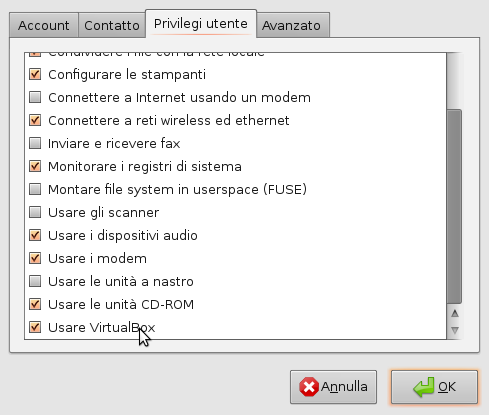This screenshot has height=415, width=489.
Task: Disable the Usare VirtualBox privilege
Action: pyautogui.click(x=35, y=327)
